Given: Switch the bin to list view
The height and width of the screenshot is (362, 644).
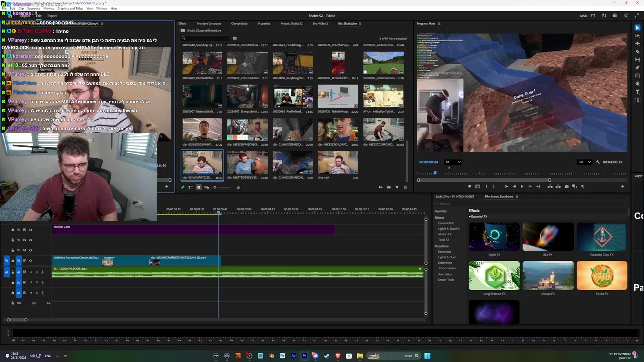Looking at the screenshot, I should 190,187.
